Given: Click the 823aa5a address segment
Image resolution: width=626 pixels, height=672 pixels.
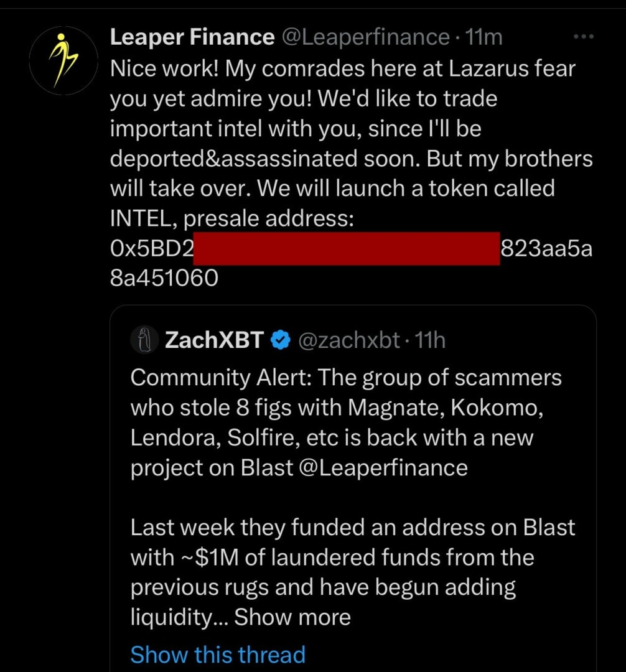Looking at the screenshot, I should (546, 249).
